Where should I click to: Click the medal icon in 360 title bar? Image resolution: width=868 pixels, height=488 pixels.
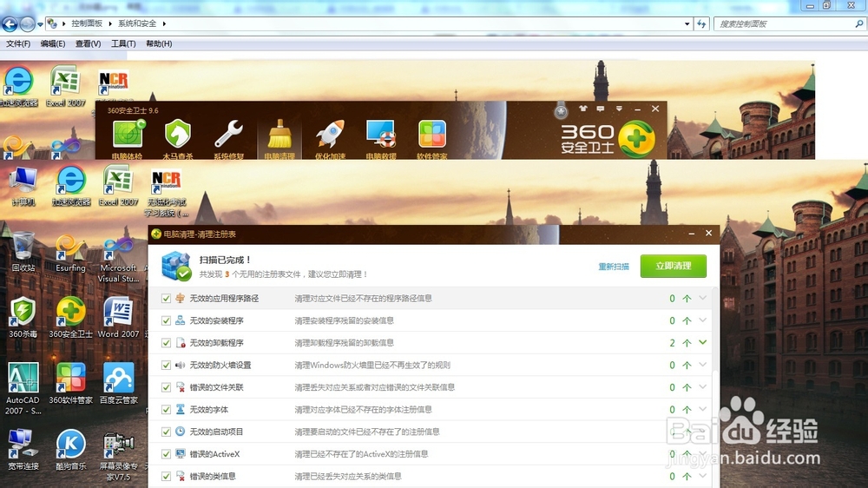pyautogui.click(x=561, y=111)
